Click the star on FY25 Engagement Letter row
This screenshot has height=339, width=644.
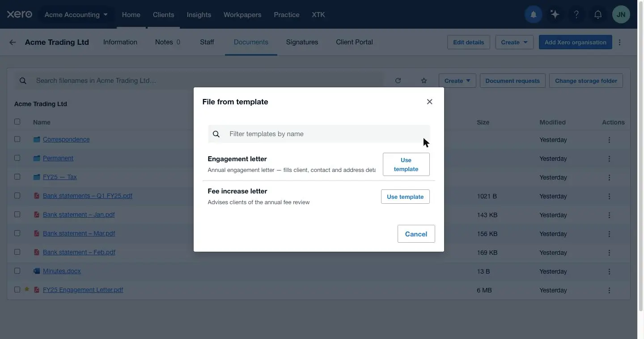[x=27, y=289]
